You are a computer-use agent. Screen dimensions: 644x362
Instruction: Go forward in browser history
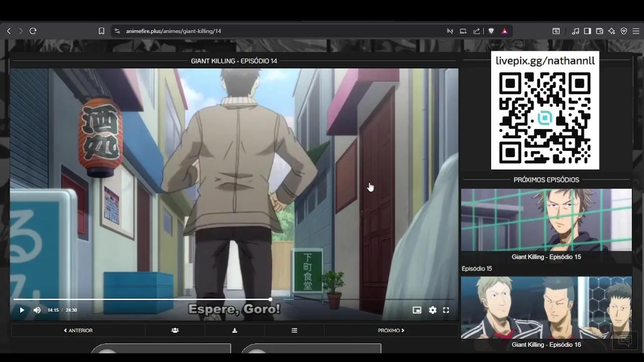point(21,31)
